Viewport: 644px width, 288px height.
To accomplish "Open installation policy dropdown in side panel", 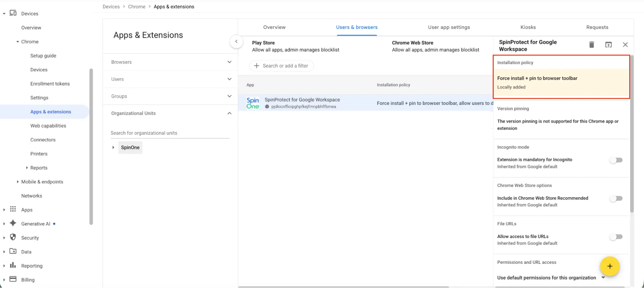I will (561, 83).
